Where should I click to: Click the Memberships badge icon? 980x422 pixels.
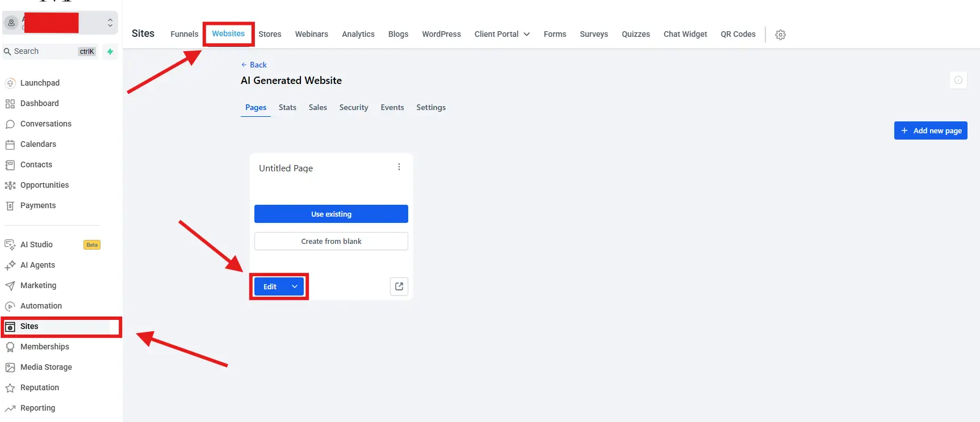tap(10, 347)
